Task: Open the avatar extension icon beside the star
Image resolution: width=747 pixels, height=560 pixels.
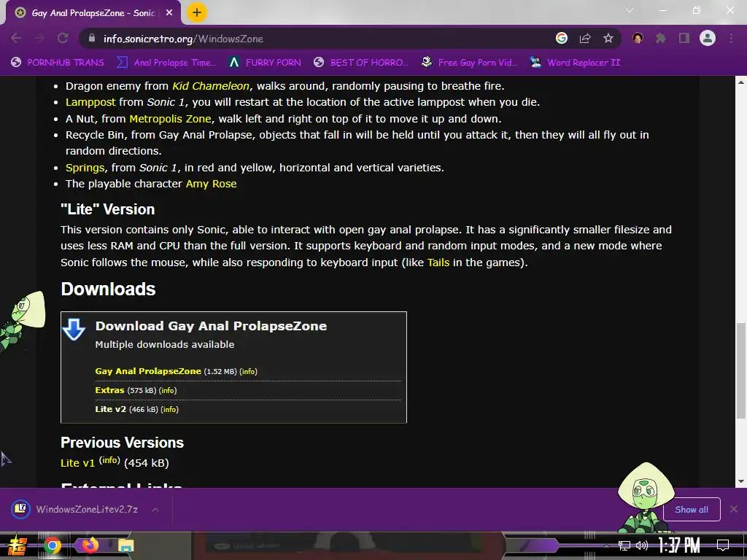Action: tap(638, 38)
